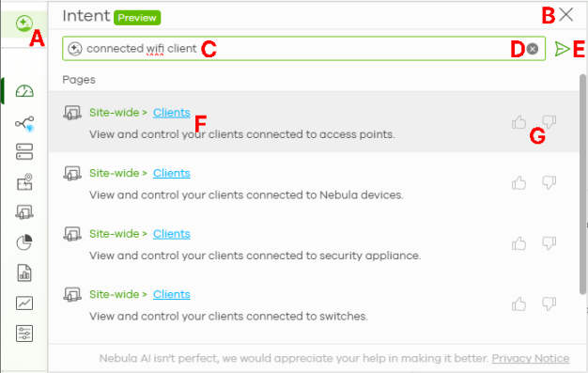Open the Nebula AI Intent sidebar icon
588x373 pixels.
click(24, 23)
